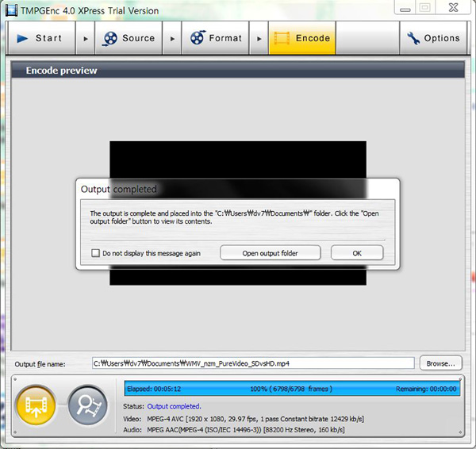476x449 pixels.
Task: Click the 'Open output folder' button
Action: [x=270, y=253]
